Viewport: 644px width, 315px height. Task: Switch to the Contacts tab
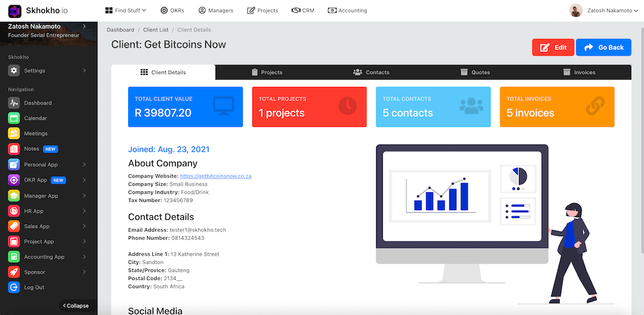tap(371, 73)
